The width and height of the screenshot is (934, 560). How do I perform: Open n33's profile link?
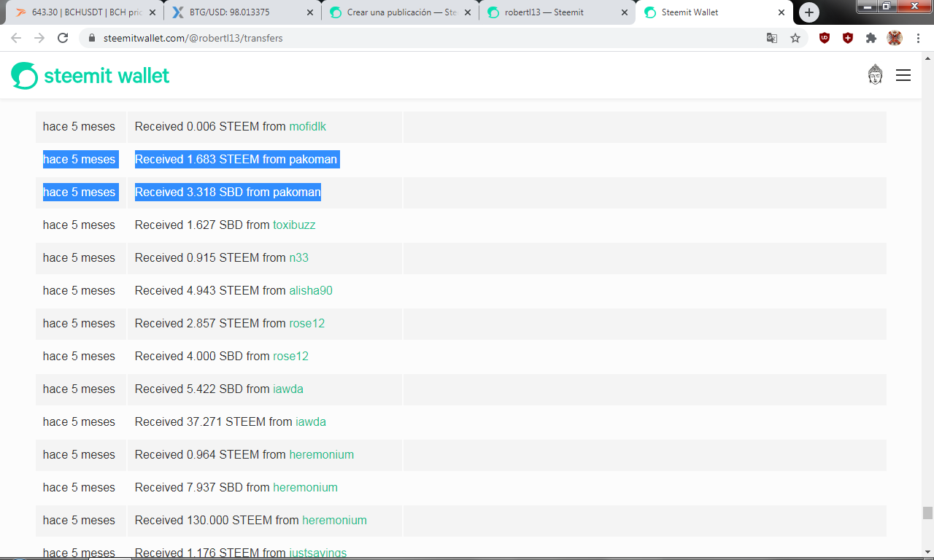point(298,257)
